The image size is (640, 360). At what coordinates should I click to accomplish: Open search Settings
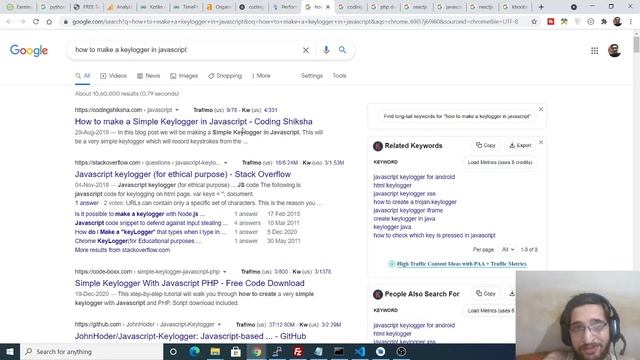tap(312, 76)
